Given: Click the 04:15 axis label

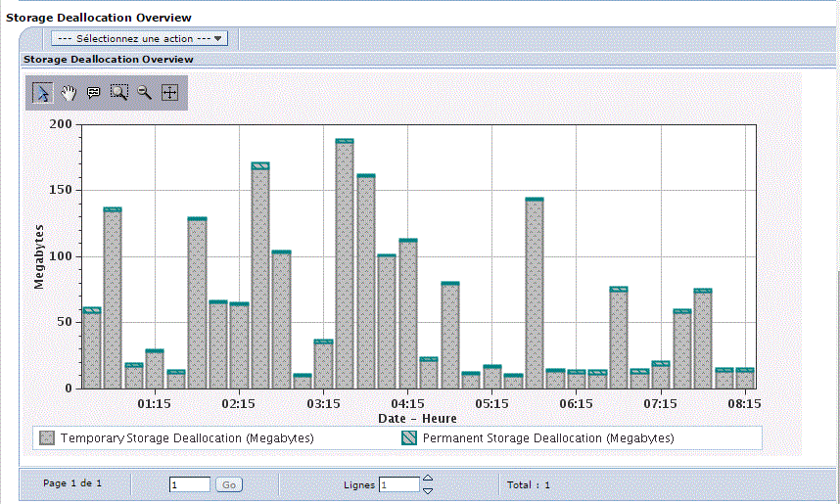Looking at the screenshot, I should [407, 404].
